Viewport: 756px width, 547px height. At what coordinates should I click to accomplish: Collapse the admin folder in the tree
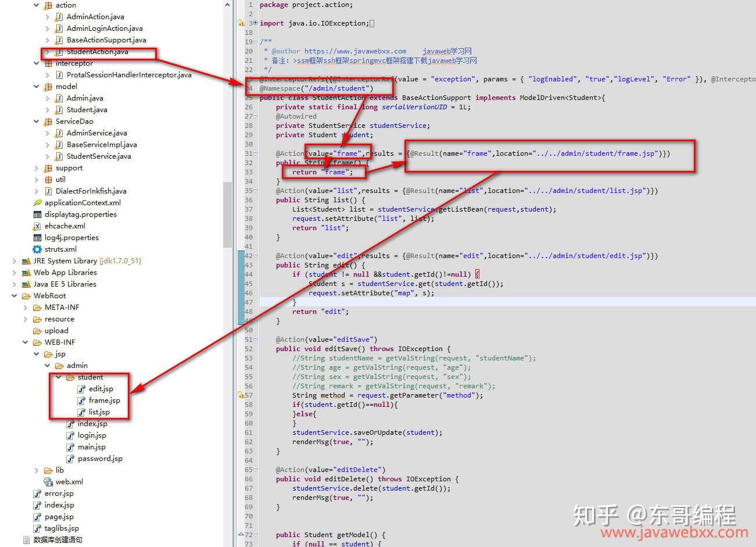[x=47, y=366]
